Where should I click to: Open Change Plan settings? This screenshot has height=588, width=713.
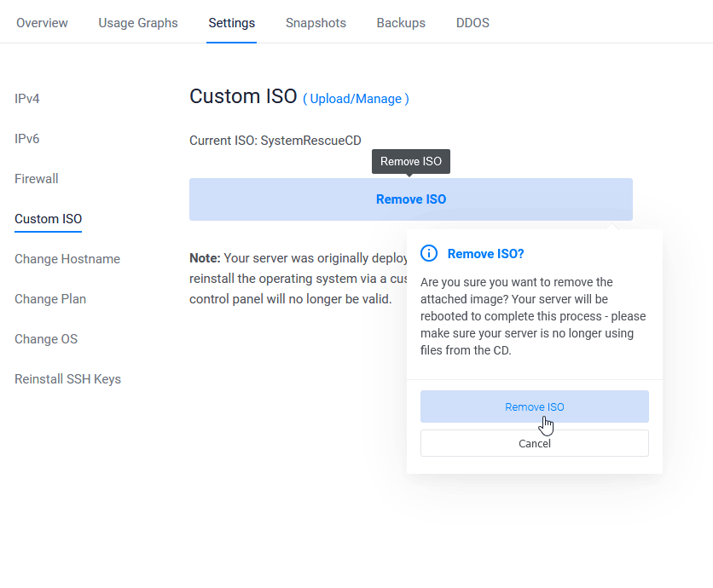tap(50, 299)
